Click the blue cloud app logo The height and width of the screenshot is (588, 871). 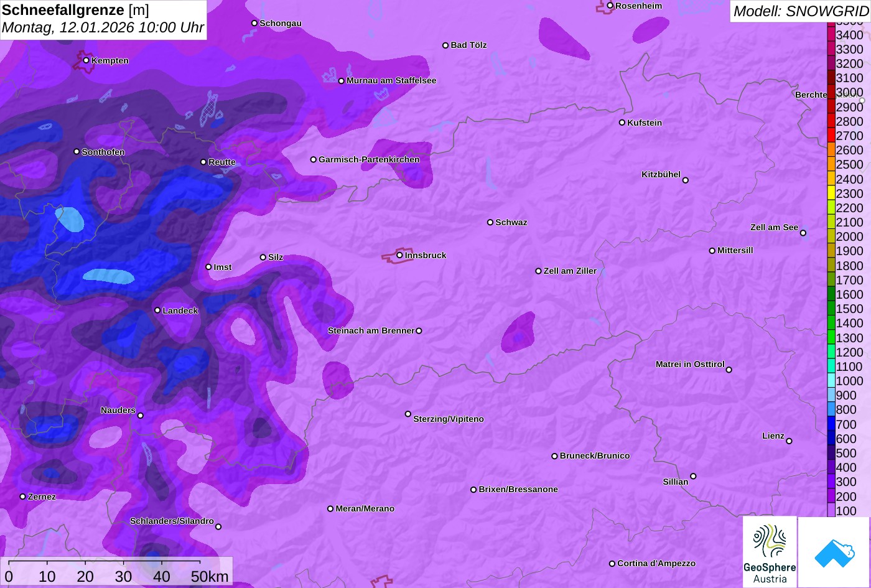click(834, 552)
